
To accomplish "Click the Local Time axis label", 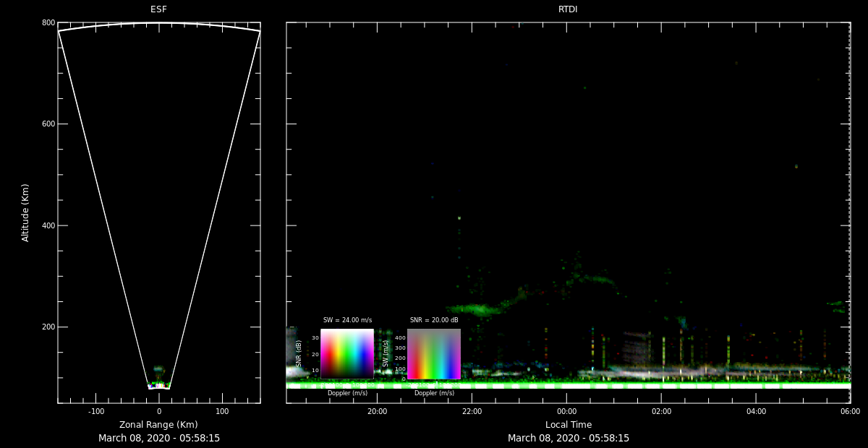I will (x=568, y=425).
